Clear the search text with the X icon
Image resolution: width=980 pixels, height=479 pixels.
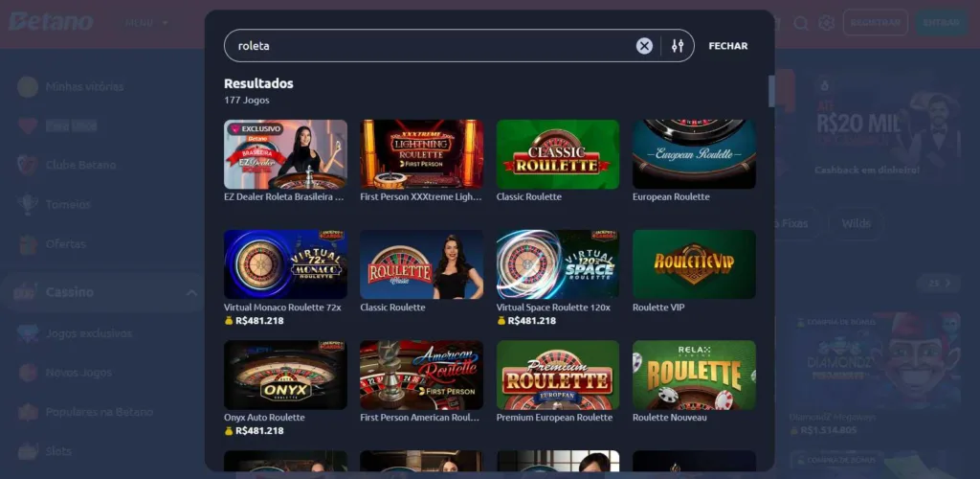tap(644, 46)
